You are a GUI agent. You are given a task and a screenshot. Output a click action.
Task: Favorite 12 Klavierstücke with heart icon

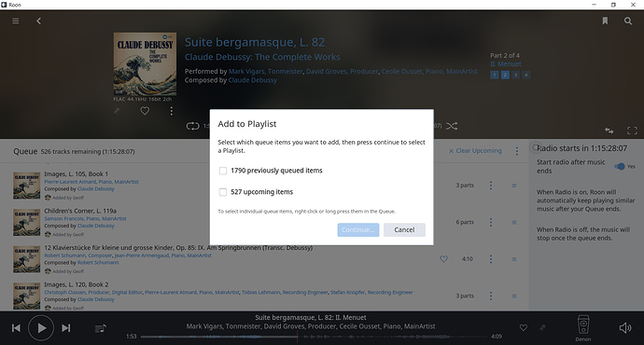[443, 259]
